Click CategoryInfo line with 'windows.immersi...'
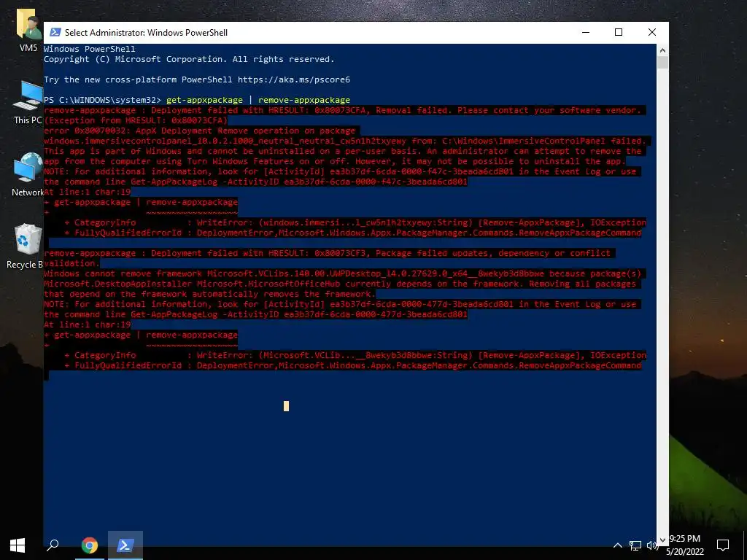 [355, 222]
